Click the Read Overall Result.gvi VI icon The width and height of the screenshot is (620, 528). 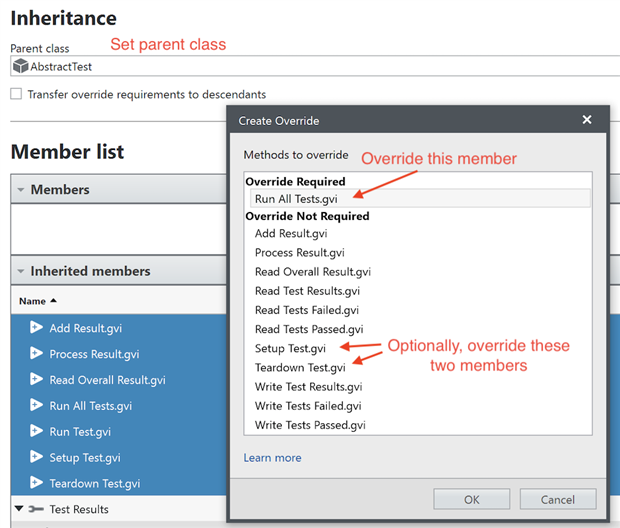point(36,380)
